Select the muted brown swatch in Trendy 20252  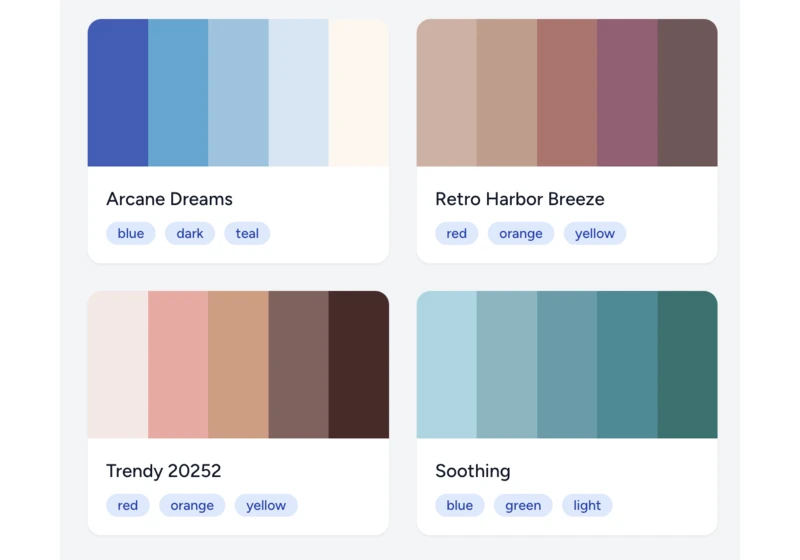pos(298,365)
